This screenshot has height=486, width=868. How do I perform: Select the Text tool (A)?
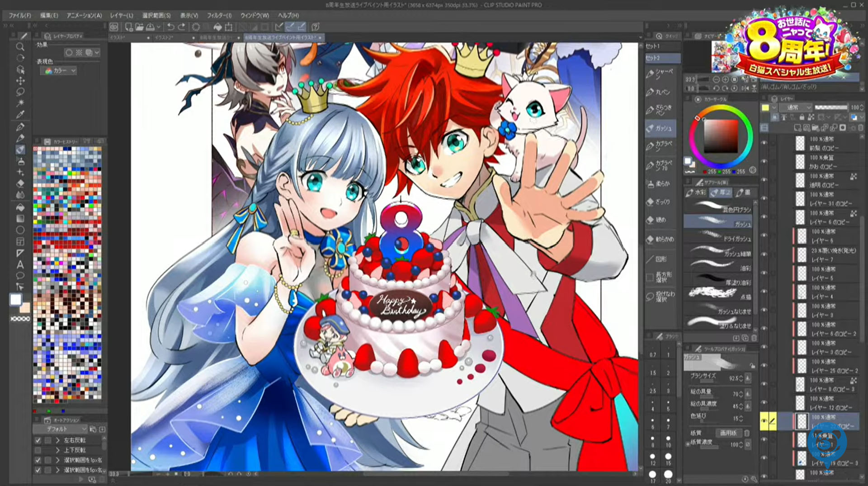click(x=20, y=264)
